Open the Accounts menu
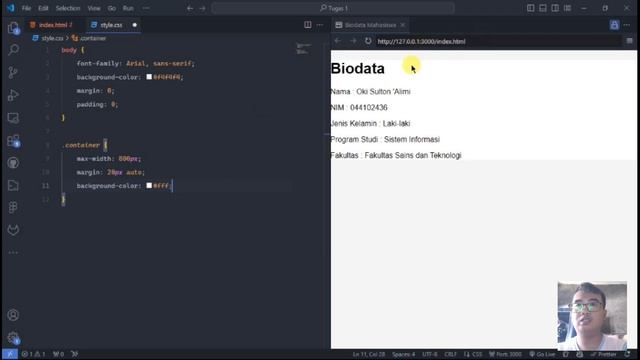640x360 pixels. 13,315
